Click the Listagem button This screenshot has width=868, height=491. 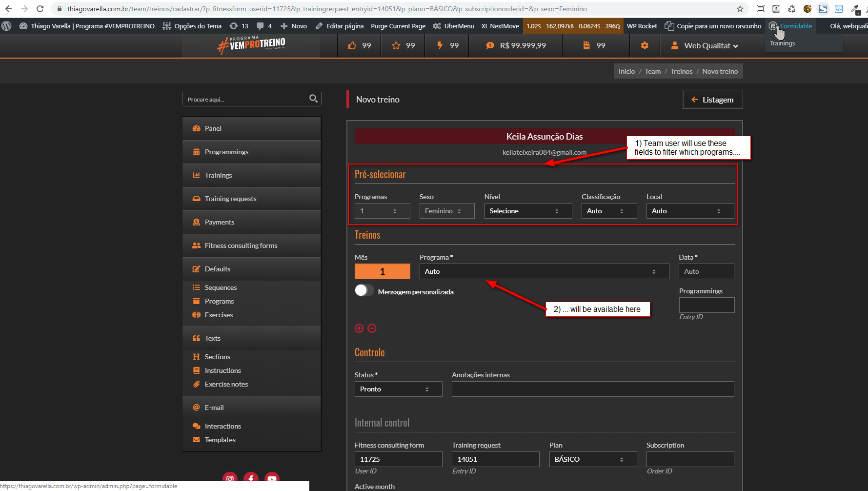pos(712,100)
